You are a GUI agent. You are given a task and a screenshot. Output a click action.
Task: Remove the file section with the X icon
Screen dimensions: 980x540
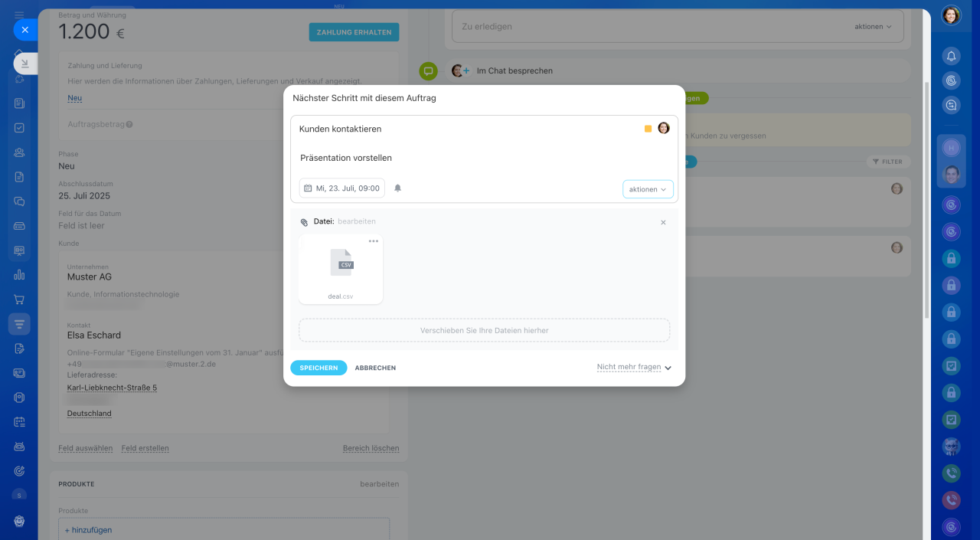(663, 222)
